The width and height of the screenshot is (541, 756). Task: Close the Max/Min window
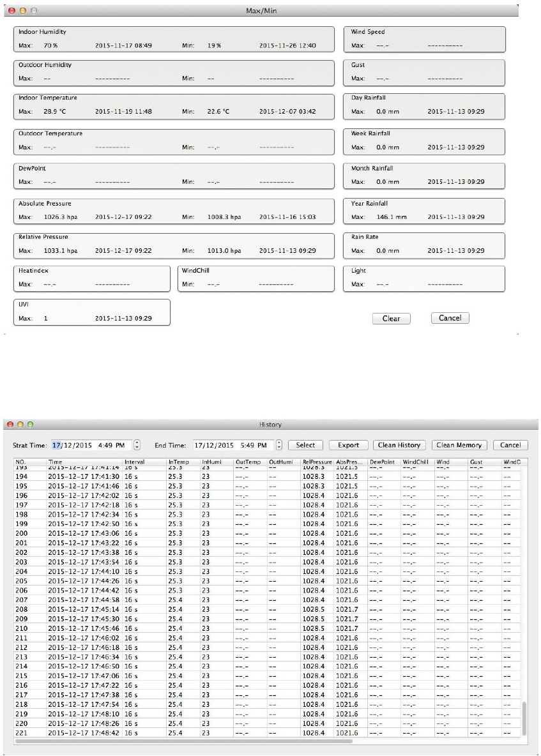[12, 11]
